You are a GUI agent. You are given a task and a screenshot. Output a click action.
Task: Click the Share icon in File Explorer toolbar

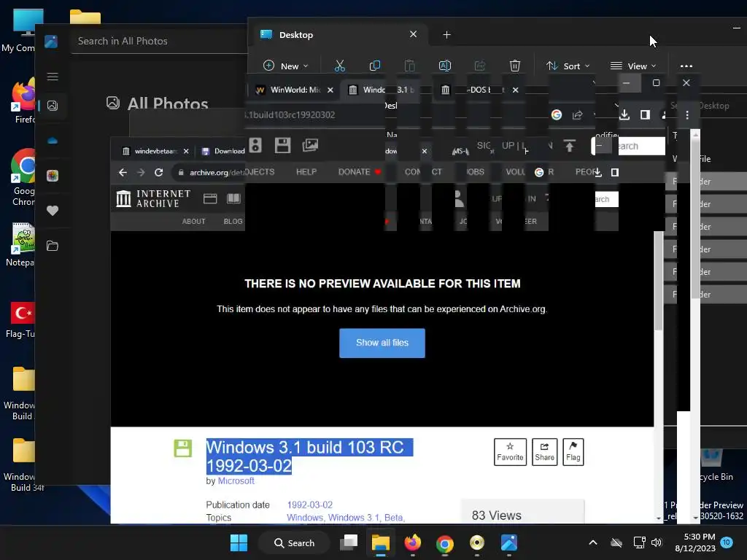click(480, 66)
